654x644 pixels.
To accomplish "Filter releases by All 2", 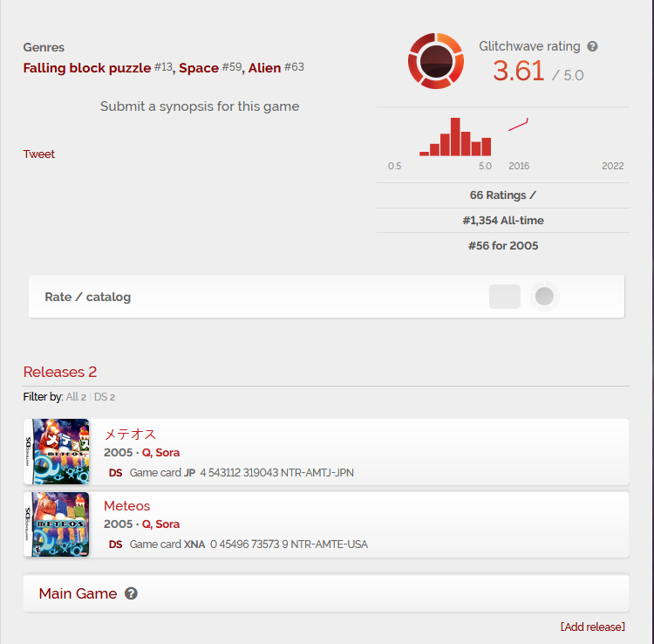I will point(76,397).
